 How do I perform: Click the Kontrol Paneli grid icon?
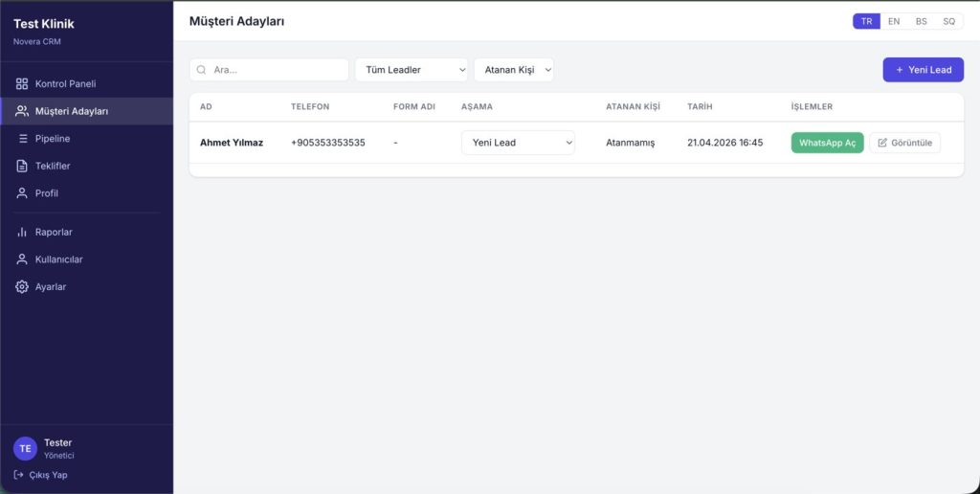click(22, 84)
